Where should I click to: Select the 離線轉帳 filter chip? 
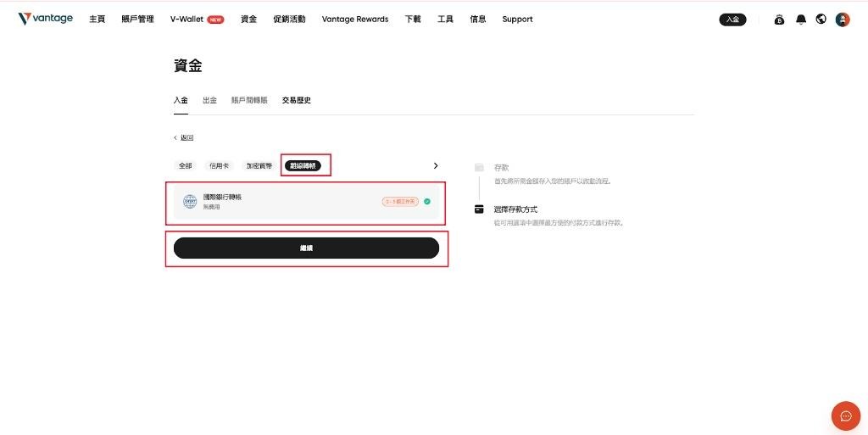coord(303,165)
